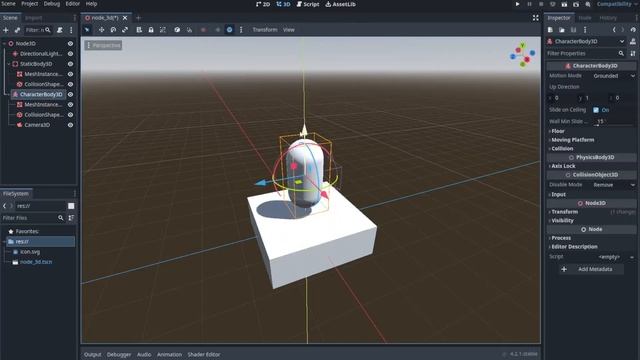Open the Compatibility renderer dropdown
640x360 pixels.
pyautogui.click(x=616, y=4)
